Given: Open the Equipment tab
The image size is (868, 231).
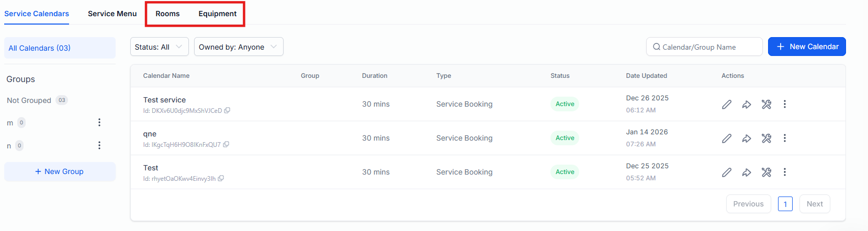Looking at the screenshot, I should coord(217,14).
